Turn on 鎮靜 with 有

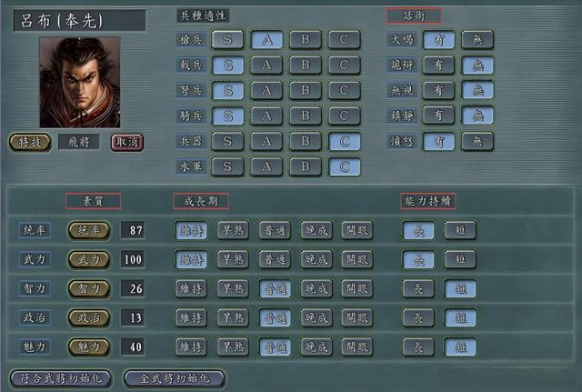point(438,116)
